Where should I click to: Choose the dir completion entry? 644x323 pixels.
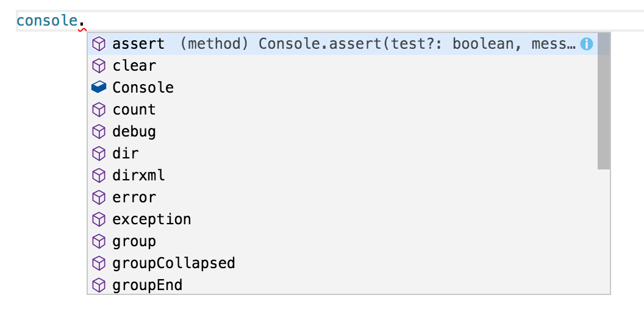[x=343, y=154]
